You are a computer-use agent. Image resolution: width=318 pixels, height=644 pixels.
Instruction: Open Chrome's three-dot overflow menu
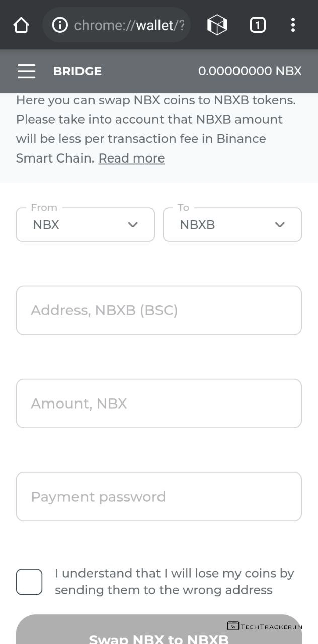(x=293, y=25)
